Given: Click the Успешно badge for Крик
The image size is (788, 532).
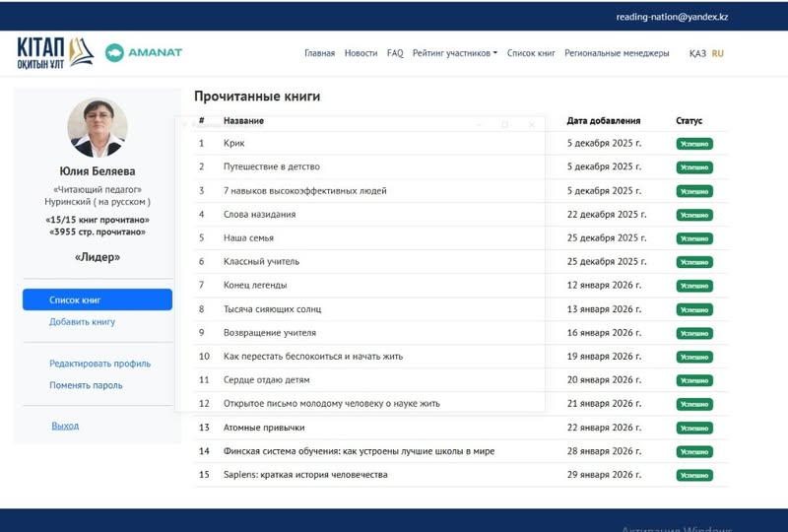Looking at the screenshot, I should coord(693,144).
